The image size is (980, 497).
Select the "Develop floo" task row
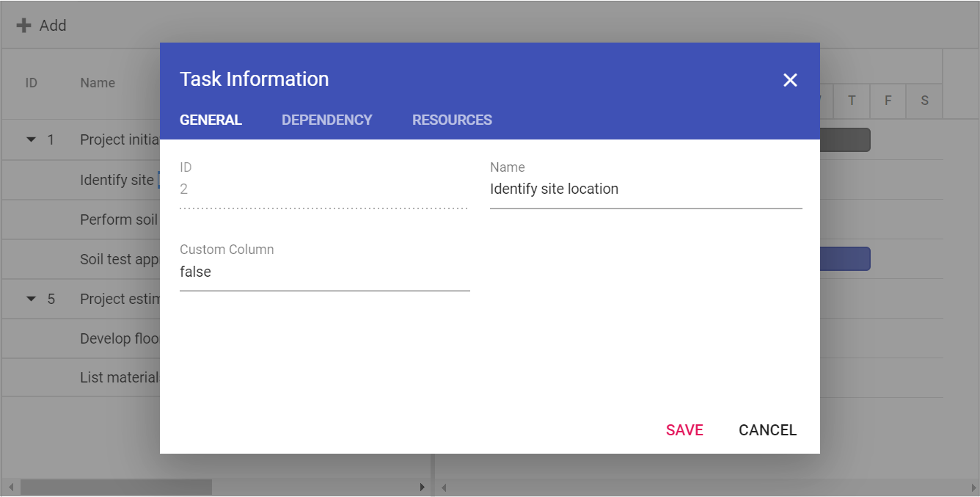pyautogui.click(x=81, y=338)
